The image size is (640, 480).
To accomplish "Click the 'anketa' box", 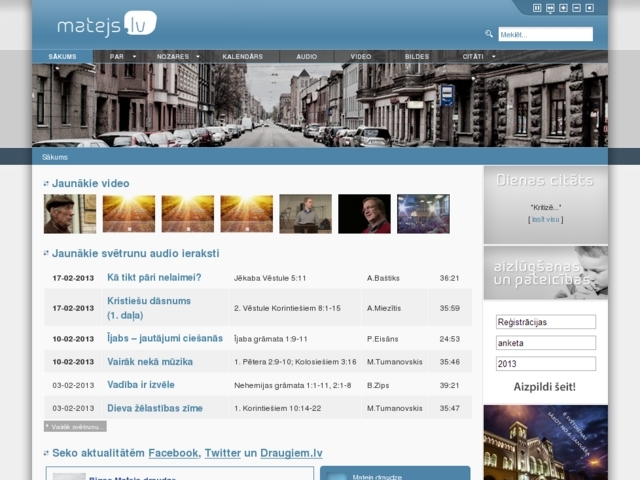I will [546, 343].
